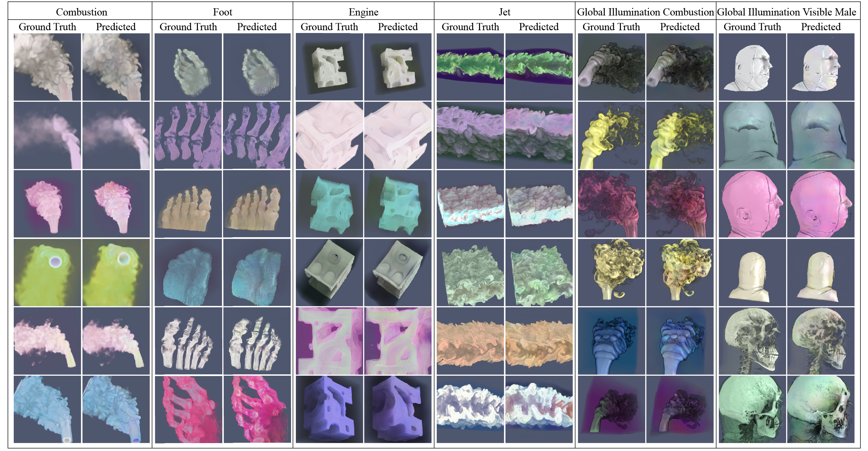
Task: Click the Global Illumination Combustion header
Action: (x=645, y=12)
